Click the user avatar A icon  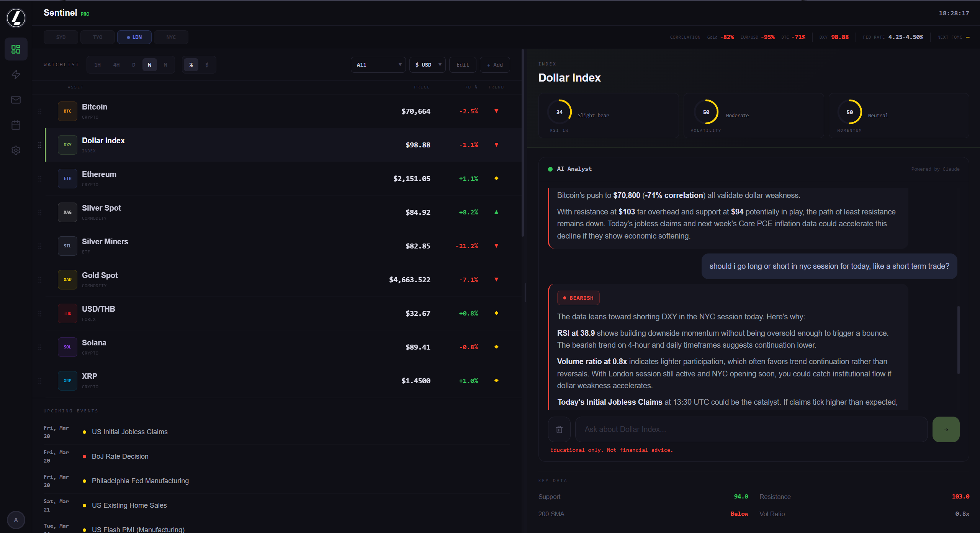pos(16,520)
